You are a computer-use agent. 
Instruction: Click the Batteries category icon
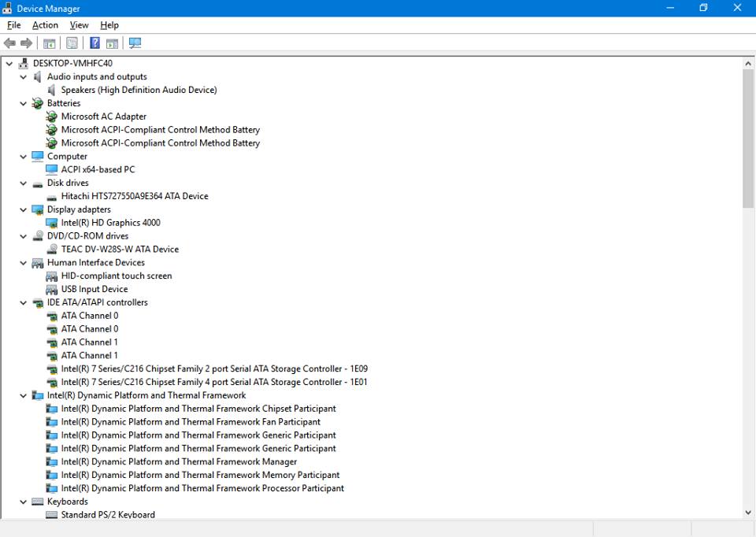[x=38, y=103]
